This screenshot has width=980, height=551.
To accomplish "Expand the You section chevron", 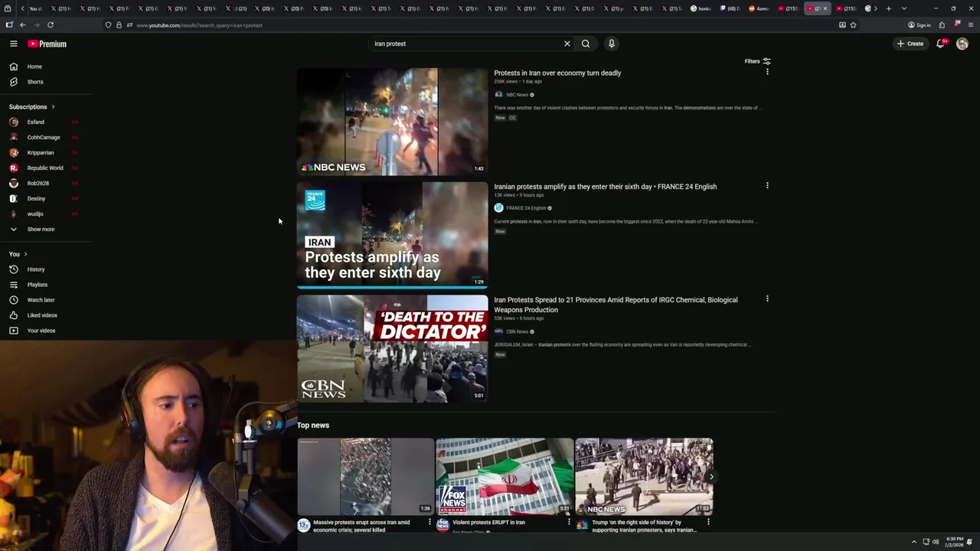I will pyautogui.click(x=25, y=254).
